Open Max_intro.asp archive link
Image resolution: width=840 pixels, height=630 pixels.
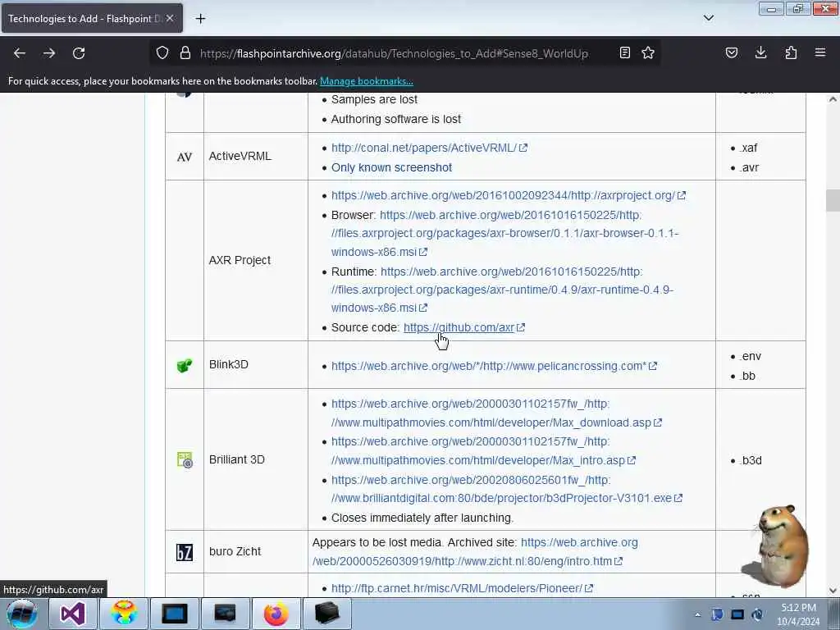point(483,451)
